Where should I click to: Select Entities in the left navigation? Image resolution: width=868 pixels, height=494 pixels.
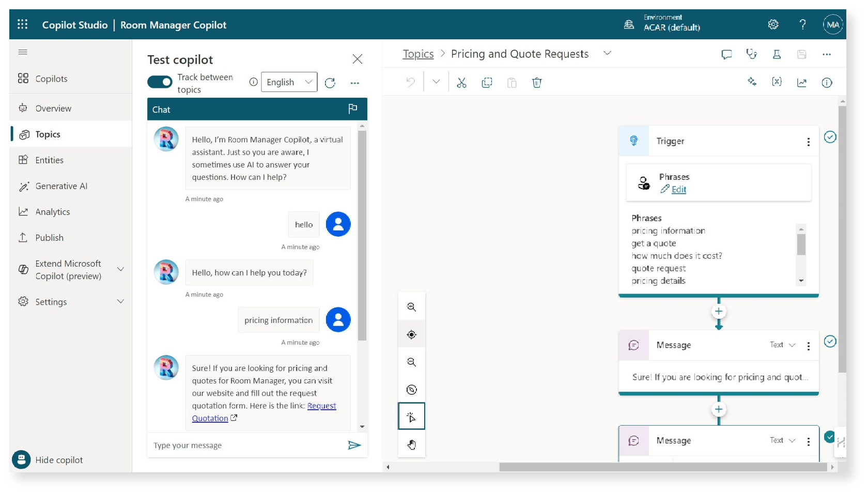pyautogui.click(x=49, y=160)
